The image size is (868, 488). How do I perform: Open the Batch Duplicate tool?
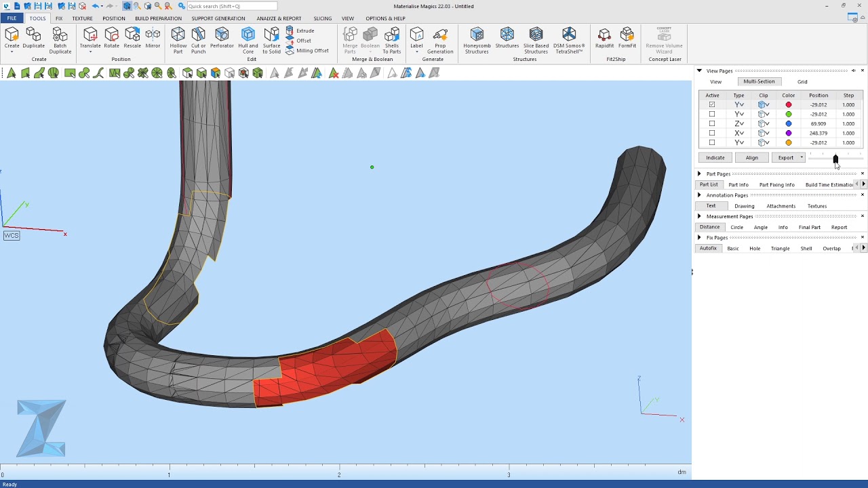click(60, 41)
